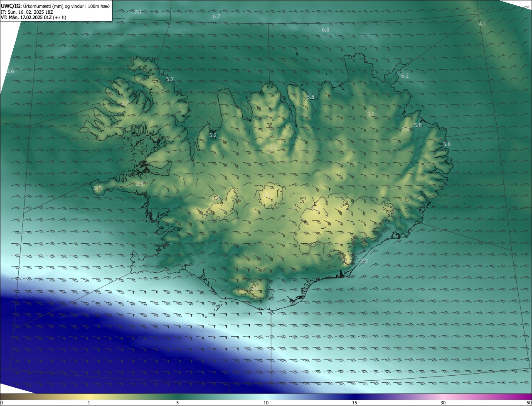532x406 pixels.
Task: Click the 2.8 value label on the map
Action: tap(140, 183)
